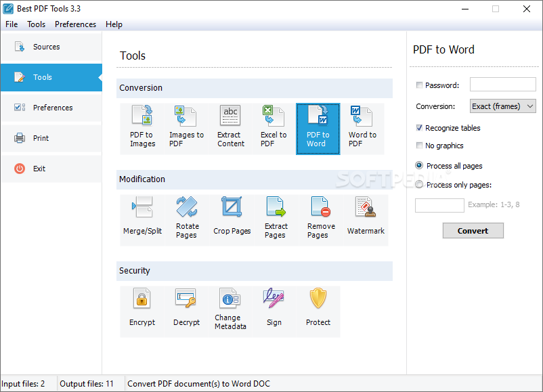
Task: Select Process all pages radio button
Action: tap(419, 165)
